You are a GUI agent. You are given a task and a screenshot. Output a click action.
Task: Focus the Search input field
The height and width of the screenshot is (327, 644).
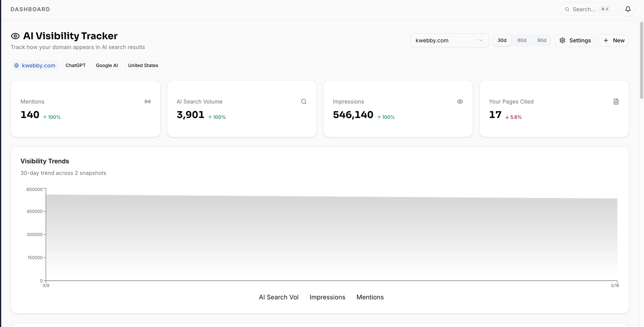[584, 9]
